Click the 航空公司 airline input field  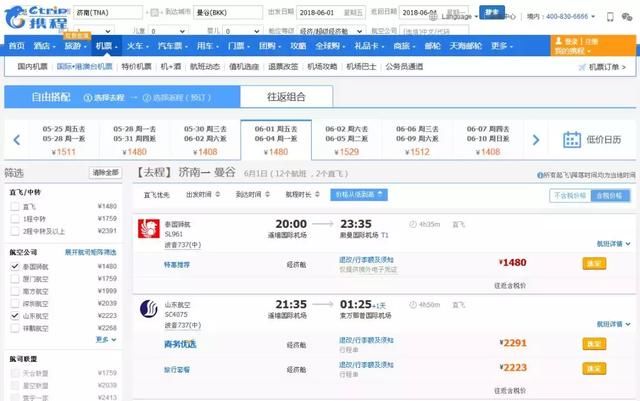click(x=434, y=31)
